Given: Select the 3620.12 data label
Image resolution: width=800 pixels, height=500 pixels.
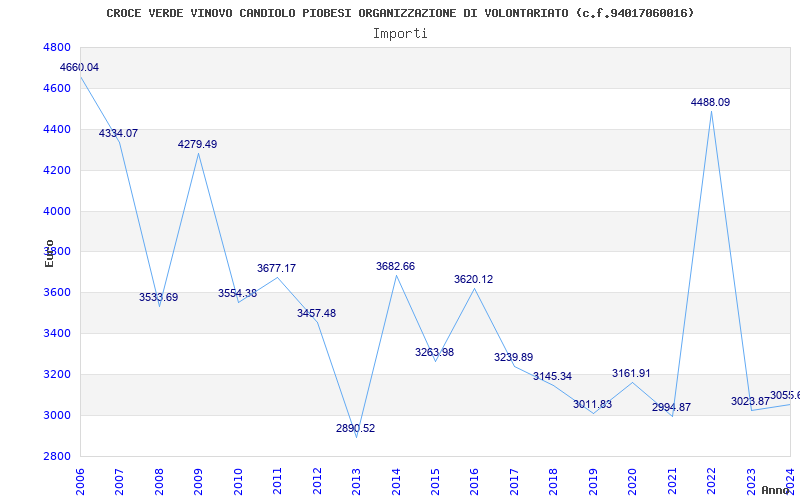Looking at the screenshot, I should (x=473, y=280).
